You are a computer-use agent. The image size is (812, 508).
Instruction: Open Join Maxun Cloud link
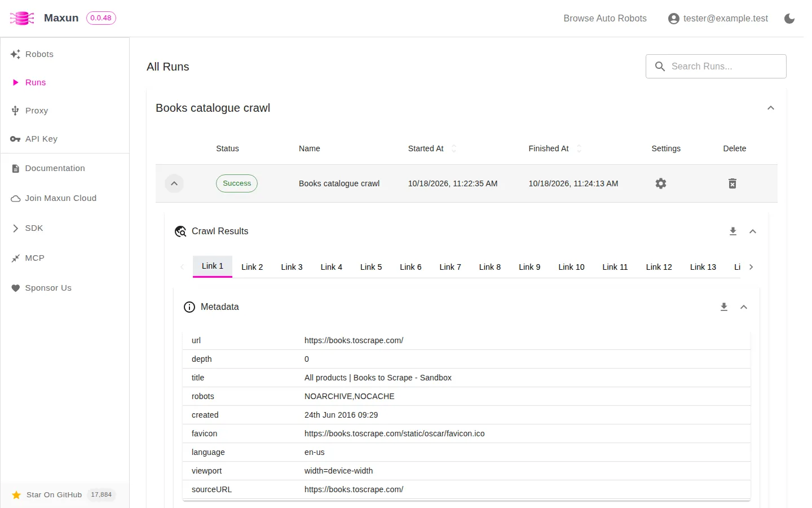pos(65,198)
